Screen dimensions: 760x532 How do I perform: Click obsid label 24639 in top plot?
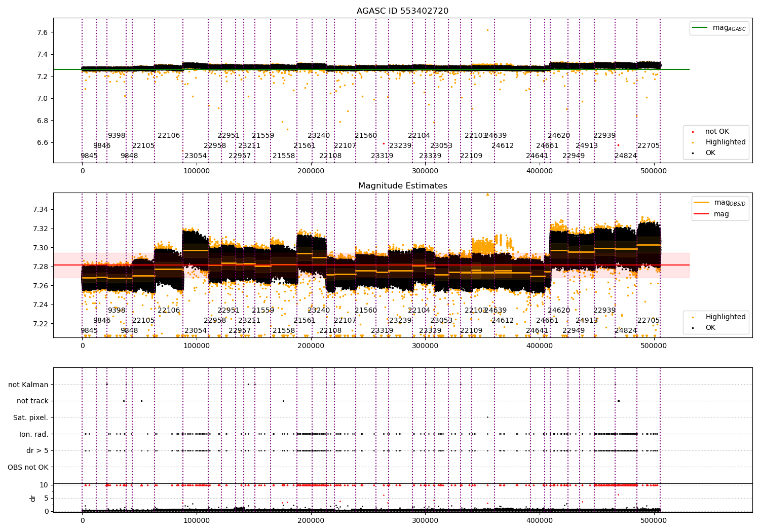click(496, 136)
